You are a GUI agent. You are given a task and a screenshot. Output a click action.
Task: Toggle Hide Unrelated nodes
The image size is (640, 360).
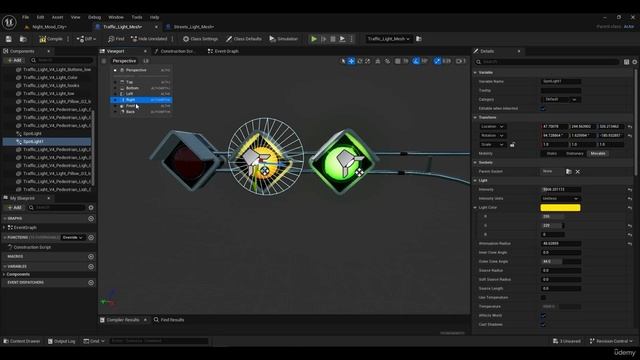point(149,39)
